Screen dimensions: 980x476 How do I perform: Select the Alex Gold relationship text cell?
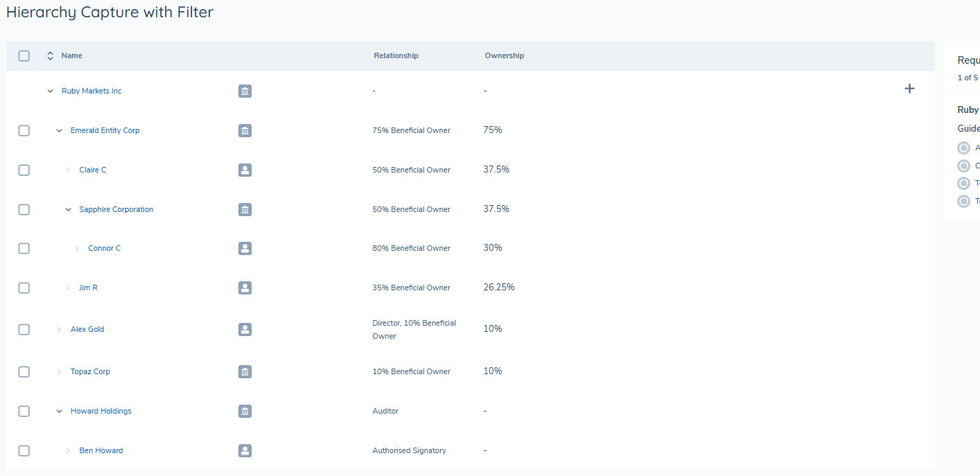414,329
